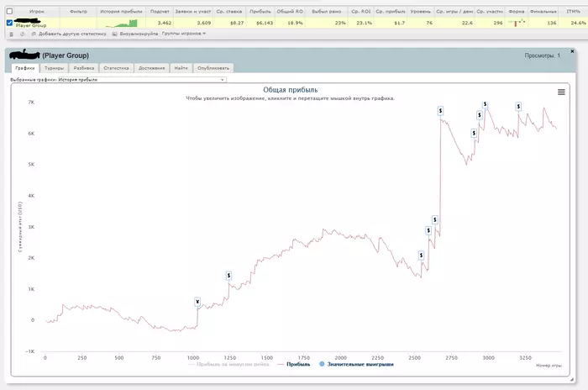The image size is (588, 390).
Task: Switch to the Турниры tab
Action: click(54, 68)
